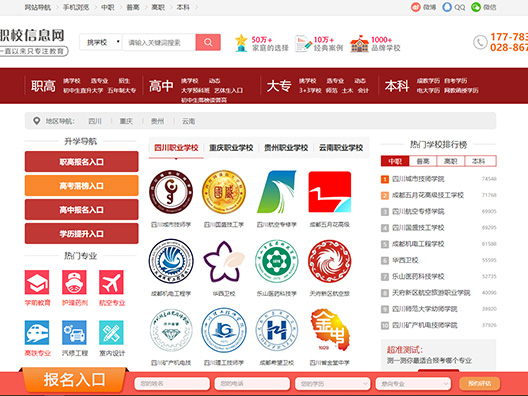This screenshot has width=528, height=396.
Task: Select the 航空专业 airplane icon
Action: coord(111,282)
